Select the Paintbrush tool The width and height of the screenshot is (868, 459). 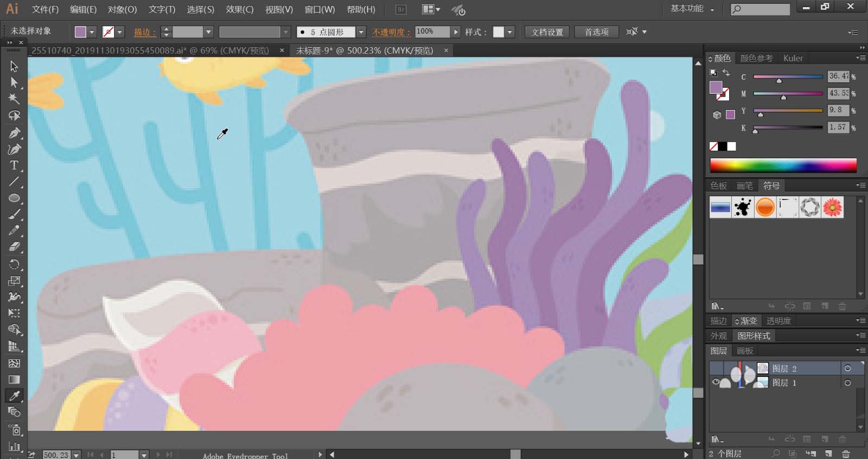[x=14, y=215]
